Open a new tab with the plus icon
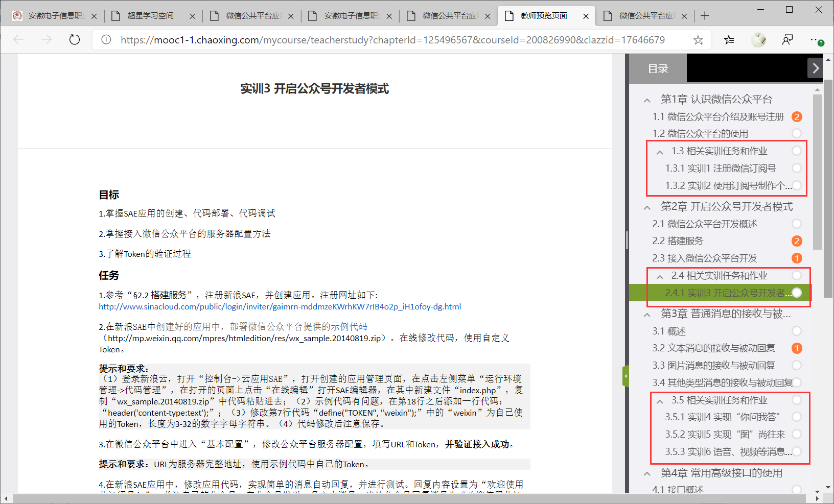 coord(705,16)
